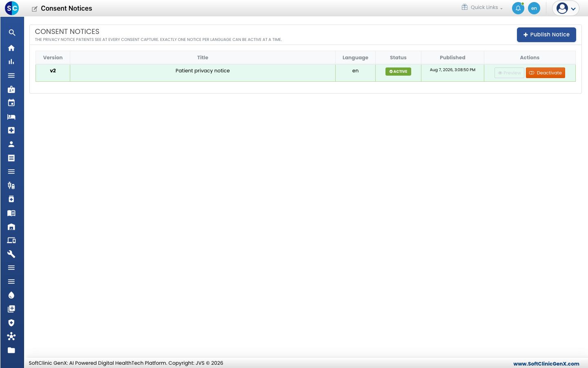Visit the www.SoftClinicGenX.com footer link
Image resolution: width=588 pixels, height=368 pixels.
[x=546, y=364]
